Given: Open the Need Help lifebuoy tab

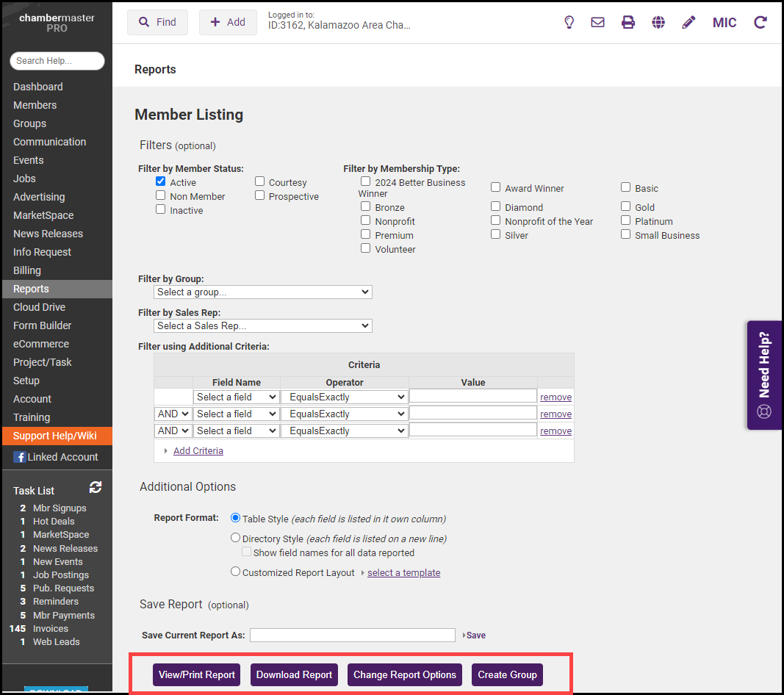Looking at the screenshot, I should 764,375.
